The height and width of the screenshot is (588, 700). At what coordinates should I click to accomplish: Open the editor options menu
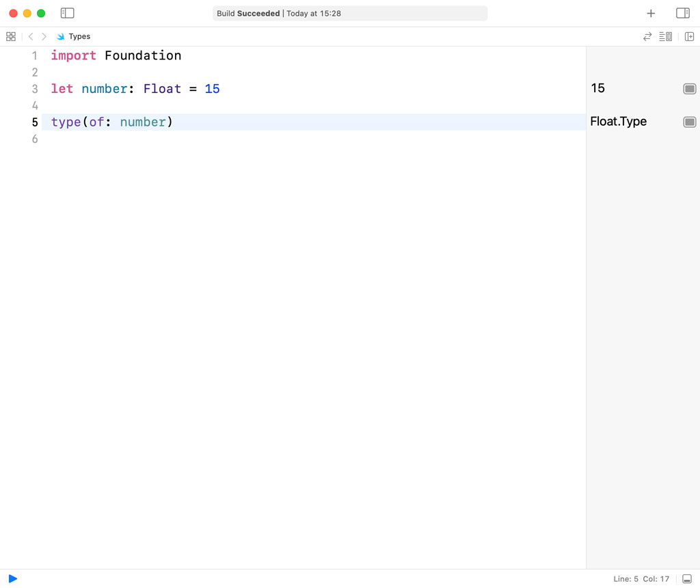pyautogui.click(x=665, y=36)
